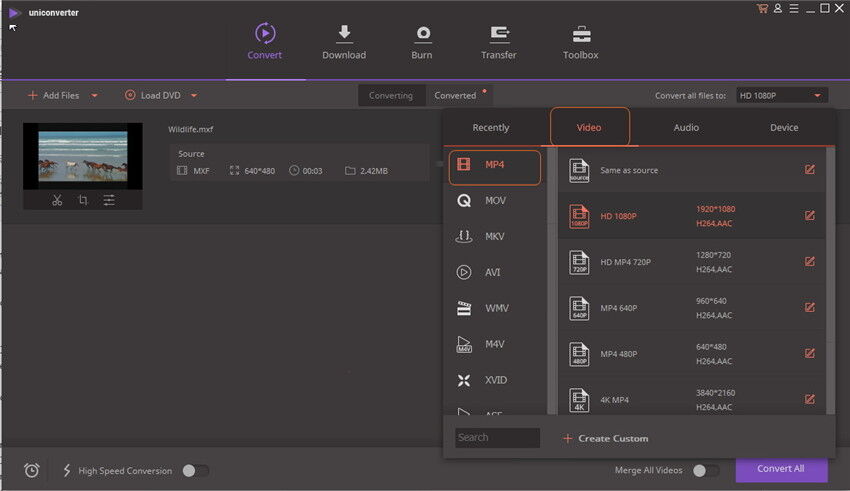
Task: Open the Toolbox section icon
Action: [x=581, y=34]
